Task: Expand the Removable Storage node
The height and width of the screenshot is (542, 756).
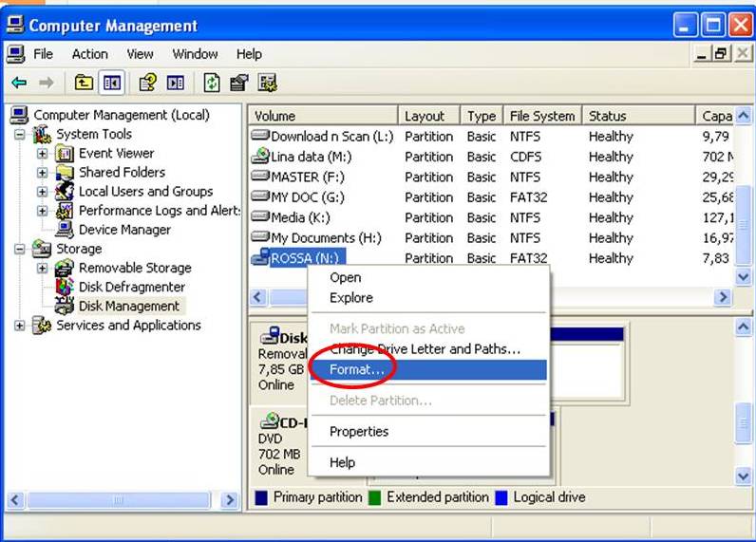Action: pos(43,268)
